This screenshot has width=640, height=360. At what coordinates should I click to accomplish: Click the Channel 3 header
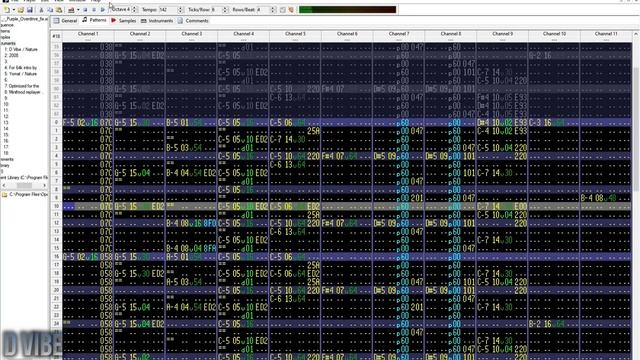click(x=192, y=36)
